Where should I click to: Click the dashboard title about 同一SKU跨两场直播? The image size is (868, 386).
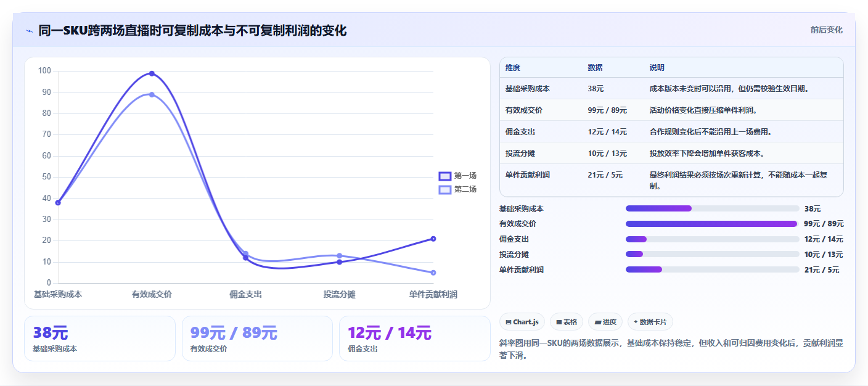[192, 30]
